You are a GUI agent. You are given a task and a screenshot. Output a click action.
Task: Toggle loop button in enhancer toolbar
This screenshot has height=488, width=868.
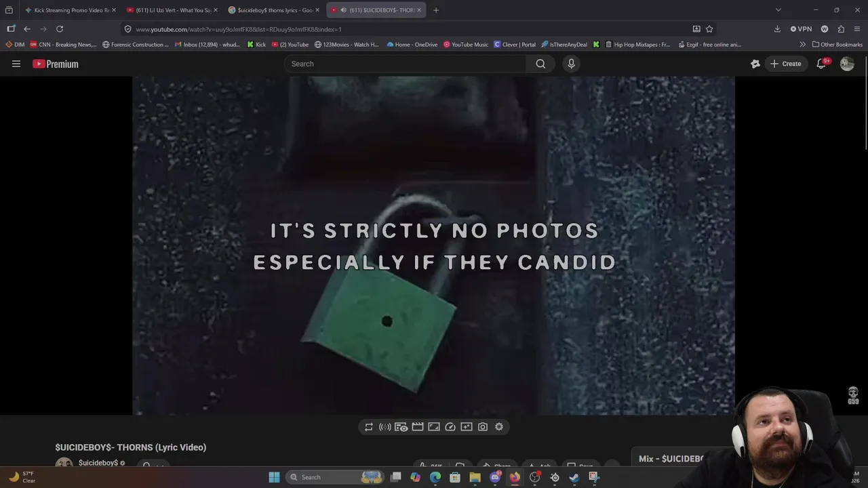[369, 427]
